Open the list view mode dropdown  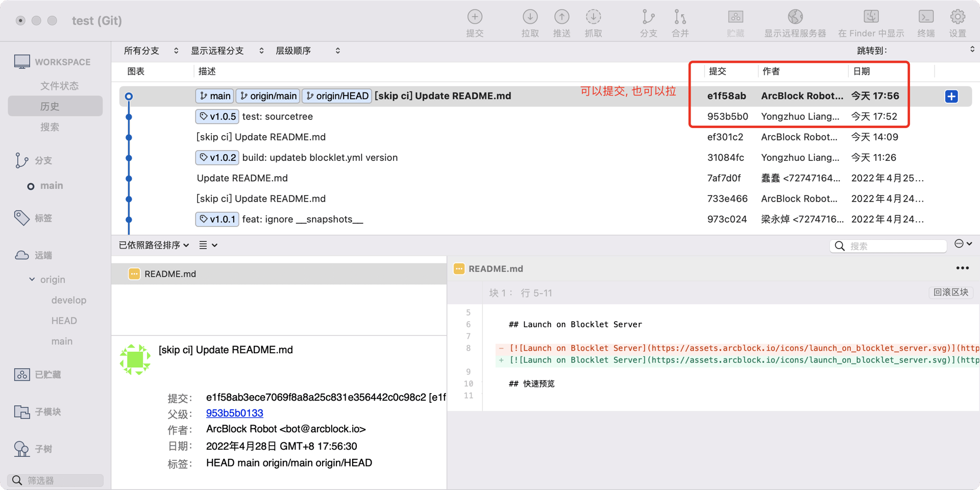[208, 245]
